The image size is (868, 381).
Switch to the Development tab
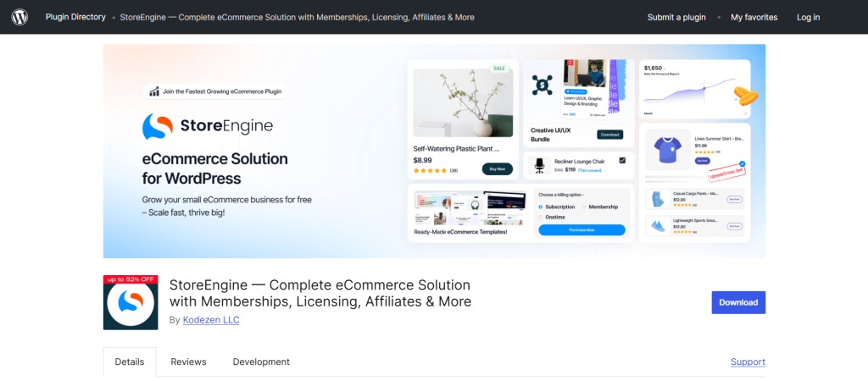pyautogui.click(x=261, y=362)
